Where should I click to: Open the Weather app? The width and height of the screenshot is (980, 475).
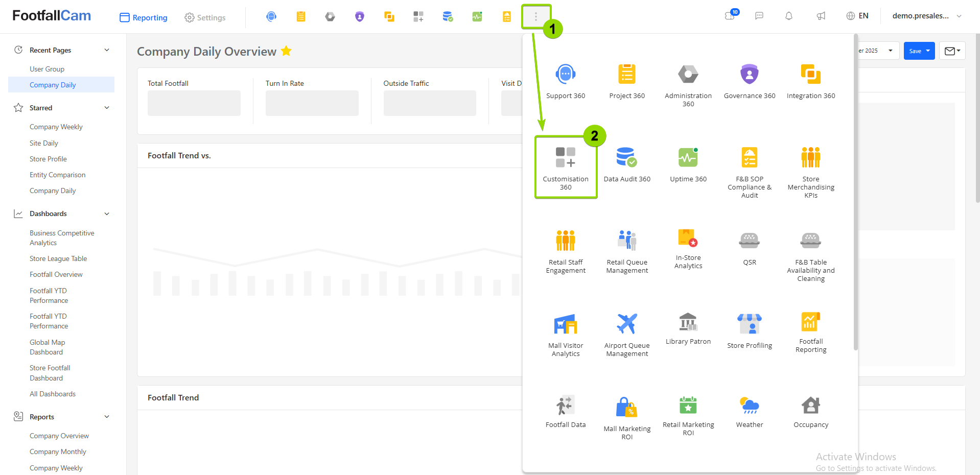(750, 412)
